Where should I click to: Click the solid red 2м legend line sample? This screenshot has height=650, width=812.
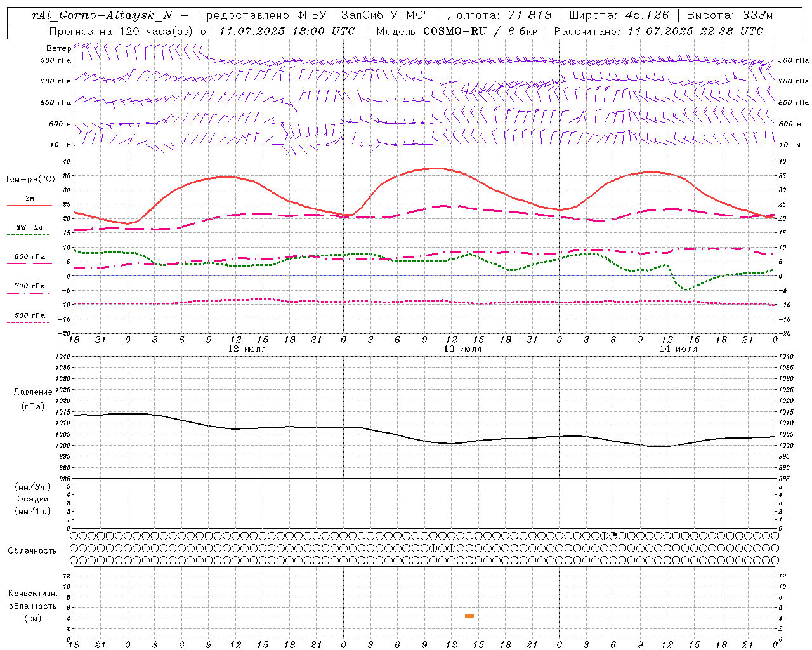pyautogui.click(x=29, y=205)
